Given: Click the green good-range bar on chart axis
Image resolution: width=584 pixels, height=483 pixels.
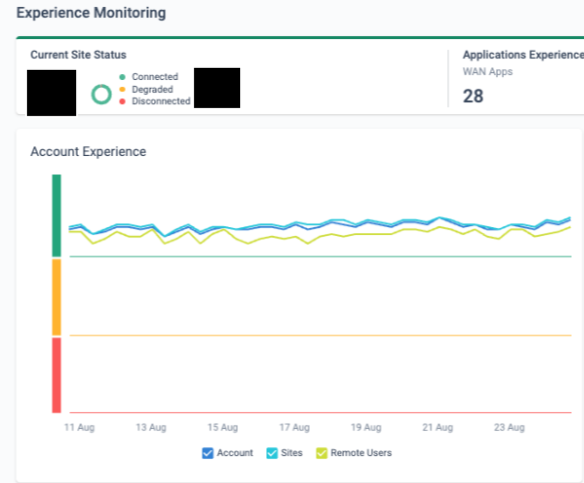Looking at the screenshot, I should tap(57, 216).
